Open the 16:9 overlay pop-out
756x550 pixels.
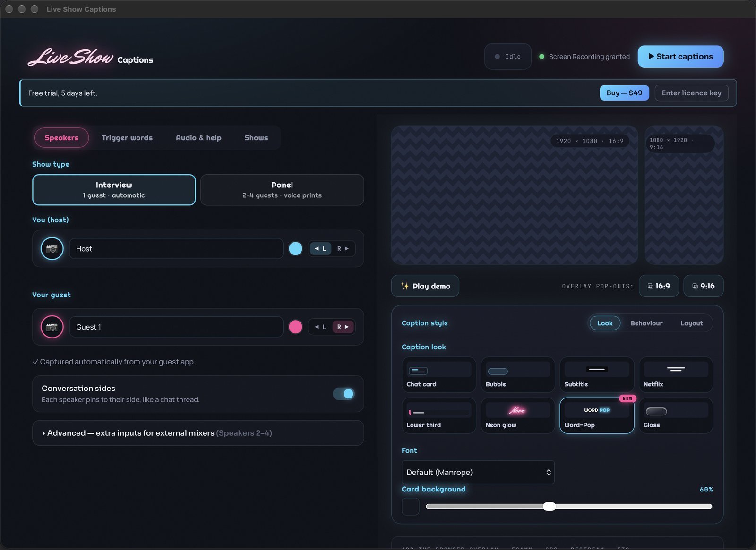click(x=659, y=286)
